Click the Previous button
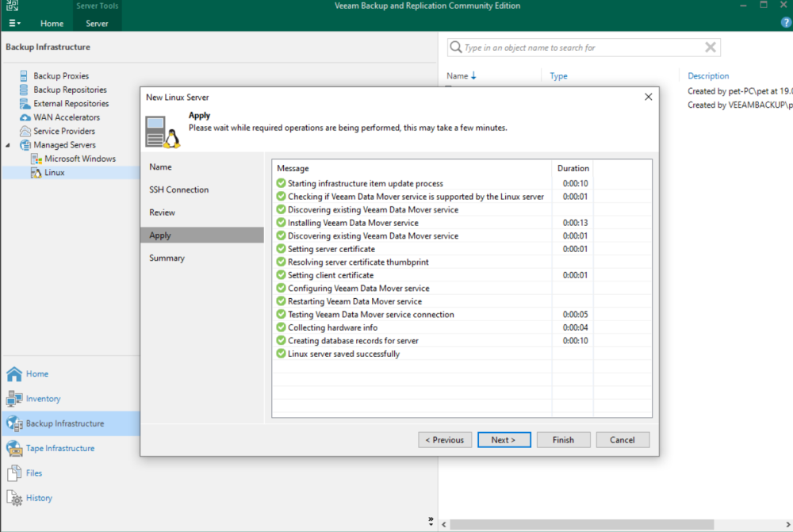Screen dimensions: 793x532 coord(445,440)
